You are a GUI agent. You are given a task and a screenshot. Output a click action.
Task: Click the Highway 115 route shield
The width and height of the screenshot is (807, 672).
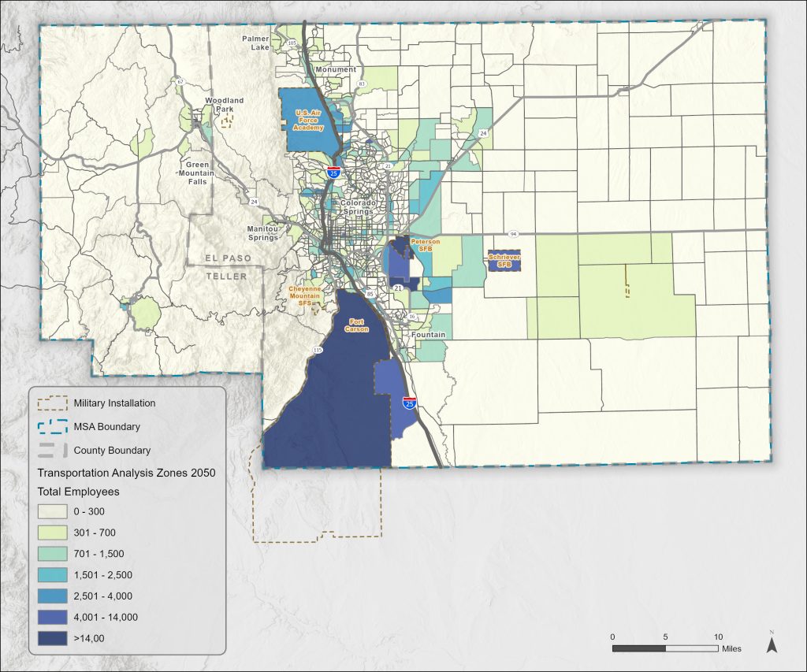click(x=317, y=350)
